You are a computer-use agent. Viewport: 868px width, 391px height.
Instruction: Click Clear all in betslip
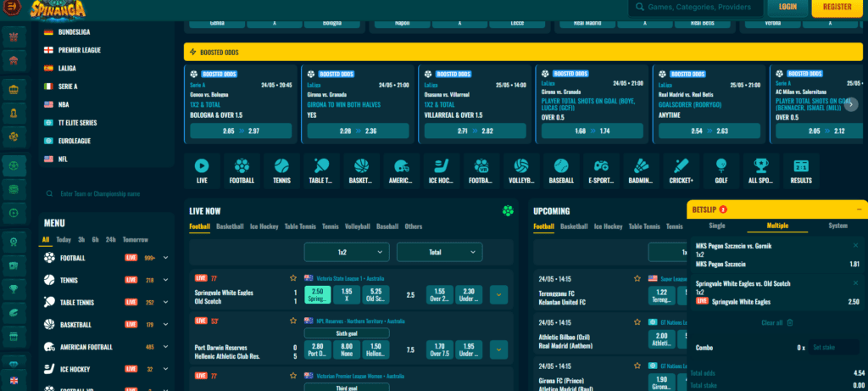777,323
